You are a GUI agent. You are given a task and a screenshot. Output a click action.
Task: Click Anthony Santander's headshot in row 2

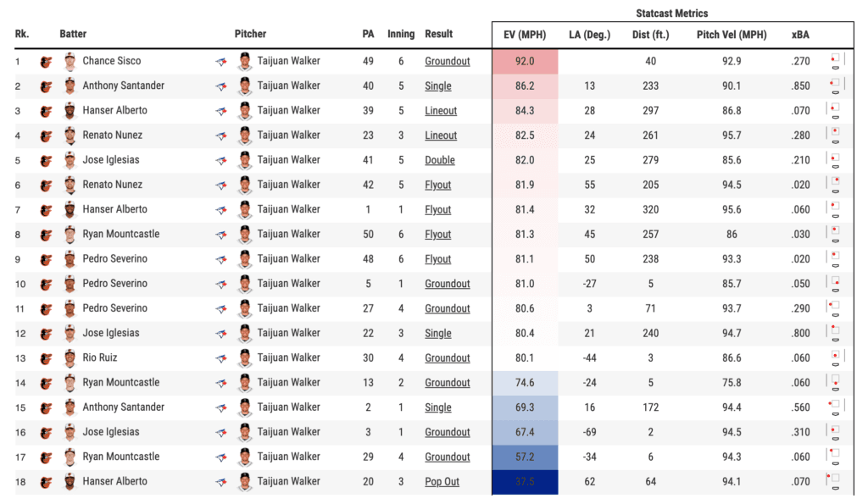[x=70, y=86]
